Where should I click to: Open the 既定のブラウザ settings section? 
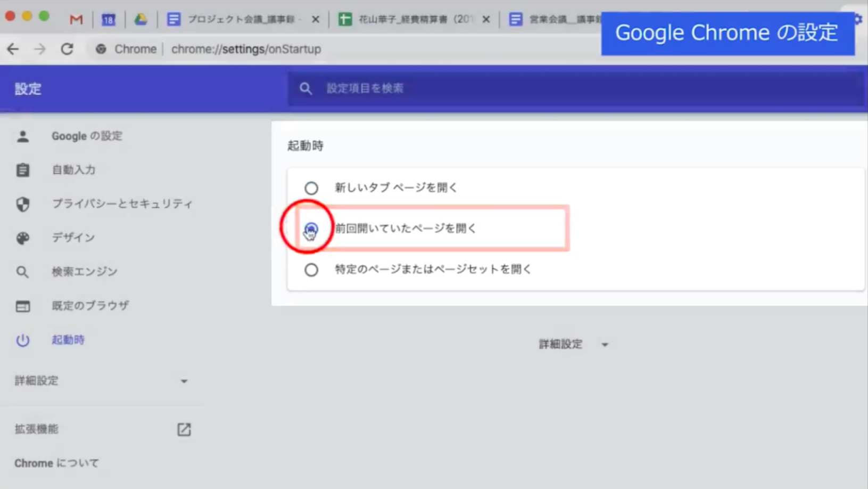click(x=90, y=306)
